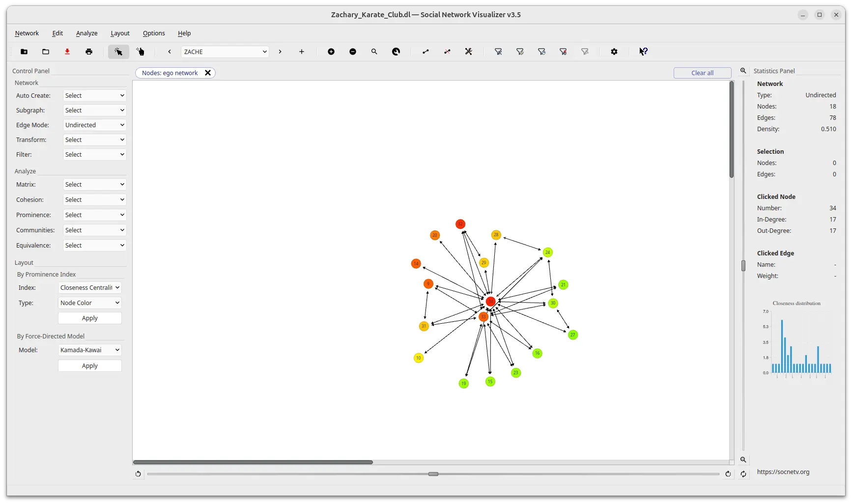The height and width of the screenshot is (504, 852).
Task: Open the Filter dropdown
Action: click(x=94, y=155)
